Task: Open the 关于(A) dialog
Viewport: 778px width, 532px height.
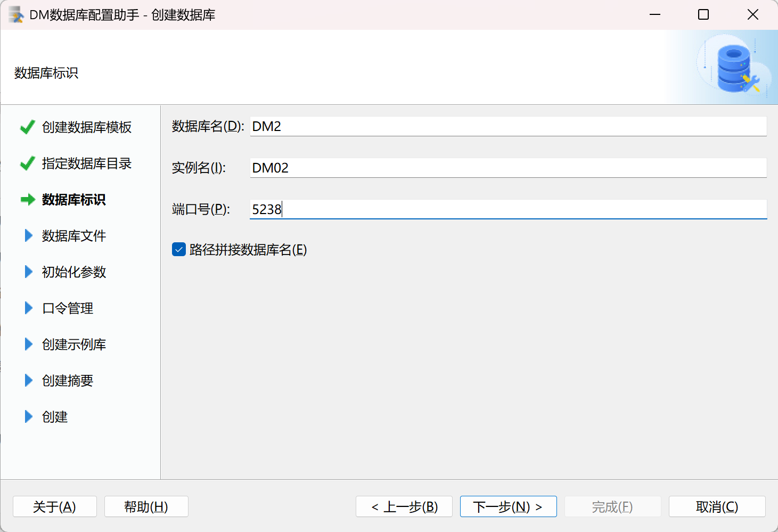Action: (54, 506)
